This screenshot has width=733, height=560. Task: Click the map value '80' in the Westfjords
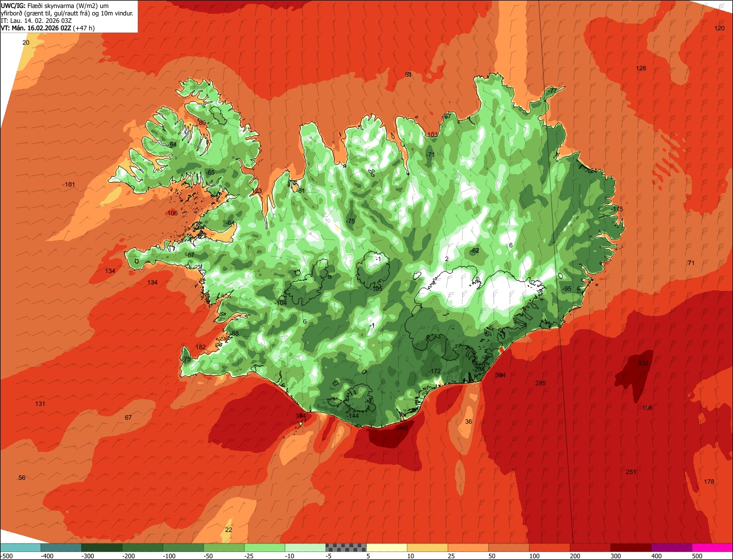pos(202,123)
